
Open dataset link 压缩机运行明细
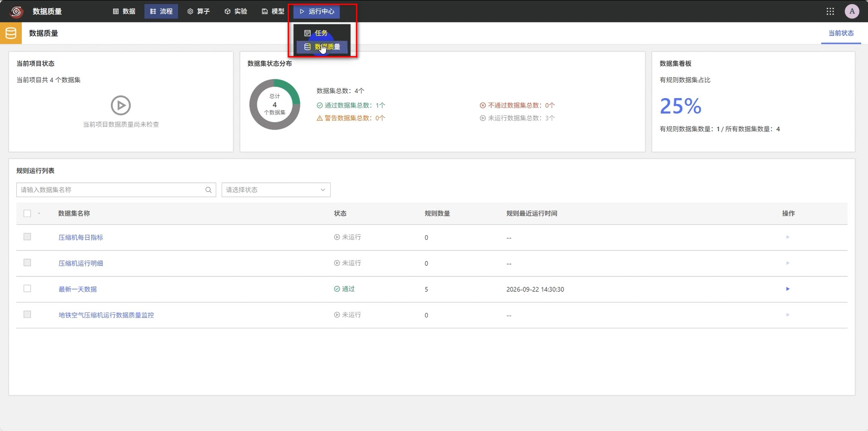pyautogui.click(x=81, y=263)
